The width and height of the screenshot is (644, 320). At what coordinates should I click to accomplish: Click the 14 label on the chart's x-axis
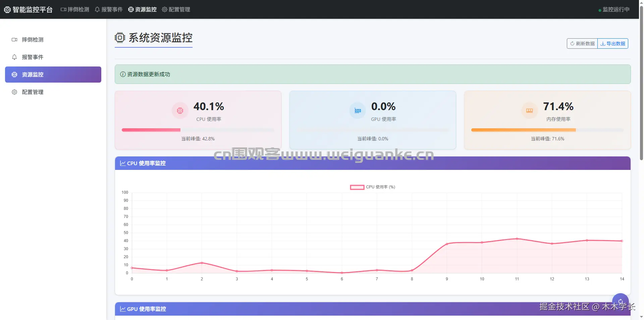(x=622, y=279)
